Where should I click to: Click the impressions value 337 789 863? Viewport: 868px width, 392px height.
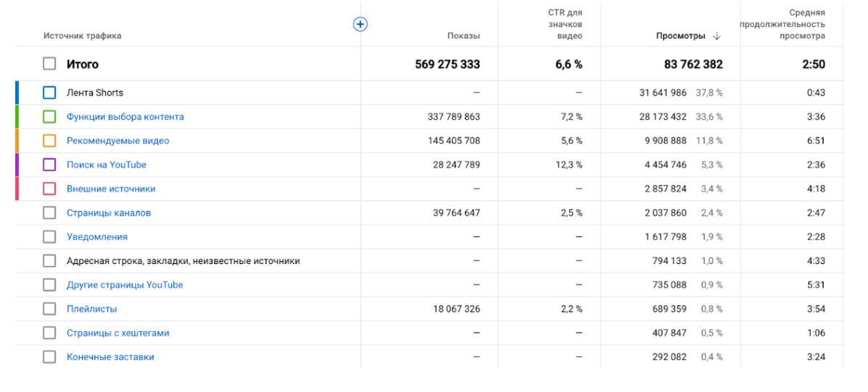[454, 117]
